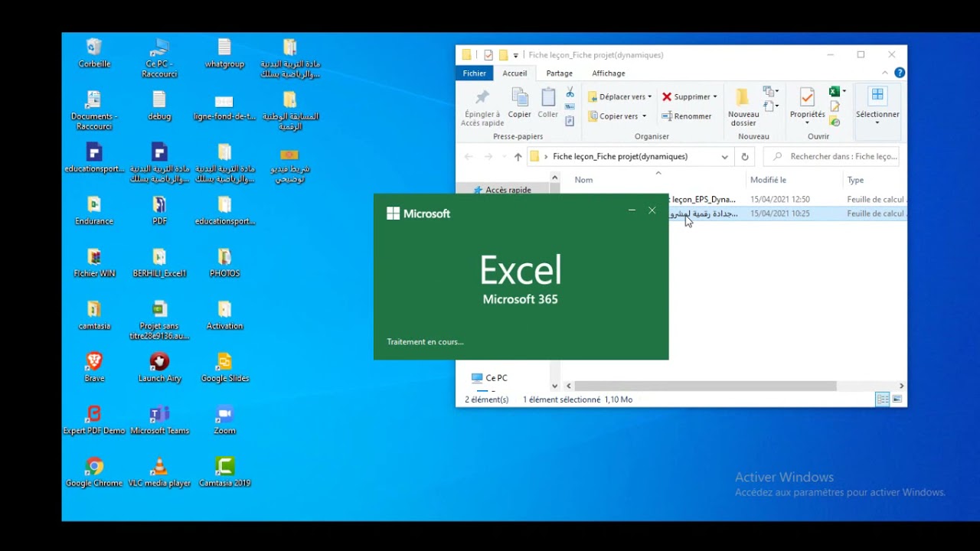The height and width of the screenshot is (551, 980).
Task: Click the horizontal scrollbar in the file list
Action: point(704,386)
